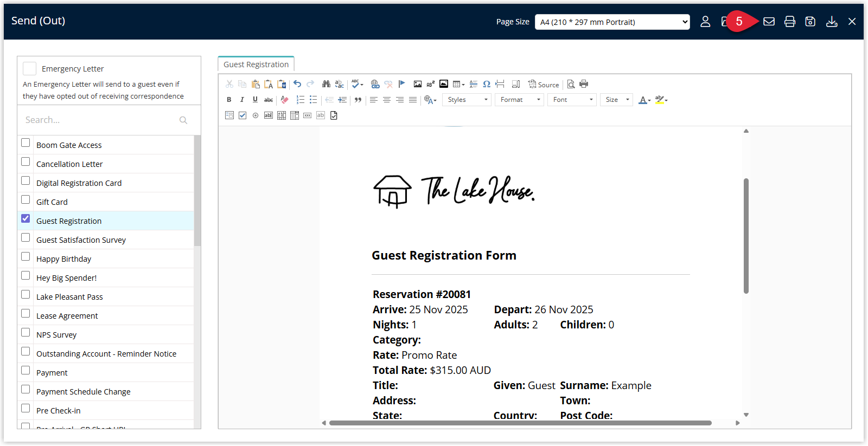Viewport: 868px width, 446px height.
Task: Insert a form checkbox field icon
Action: (242, 115)
